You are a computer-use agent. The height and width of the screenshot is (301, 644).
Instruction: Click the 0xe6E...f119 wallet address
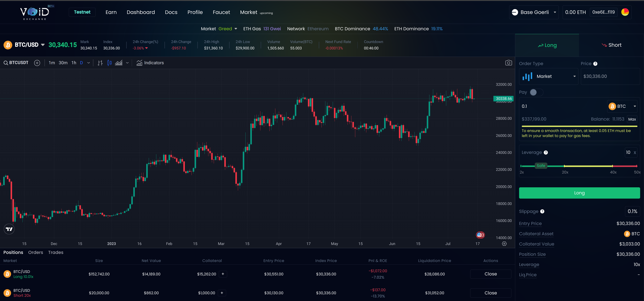(x=603, y=12)
